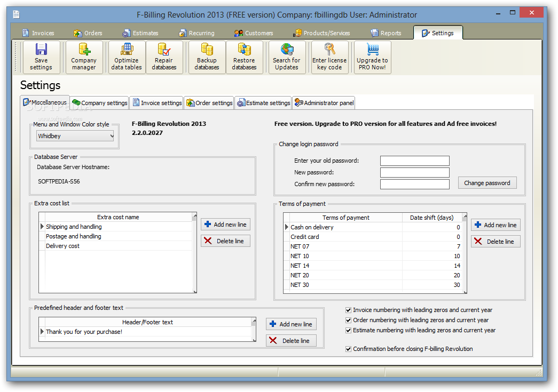Switch to the Orders tab
Image resolution: width=558 pixels, height=392 pixels.
(x=88, y=33)
